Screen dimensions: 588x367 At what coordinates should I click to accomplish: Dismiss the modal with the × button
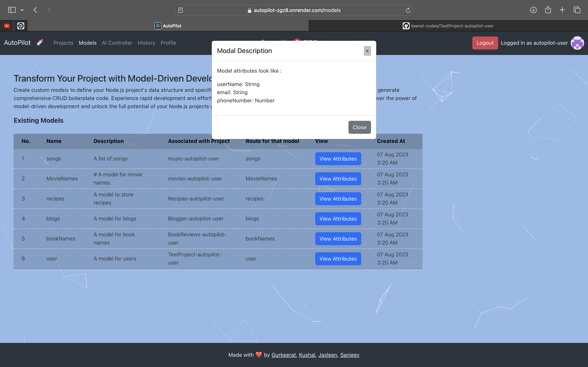367,51
